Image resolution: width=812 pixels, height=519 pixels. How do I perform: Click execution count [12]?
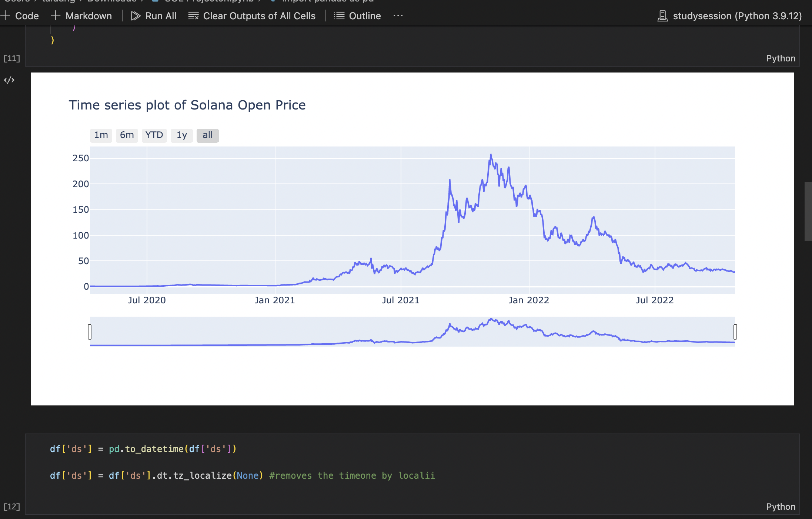11,507
